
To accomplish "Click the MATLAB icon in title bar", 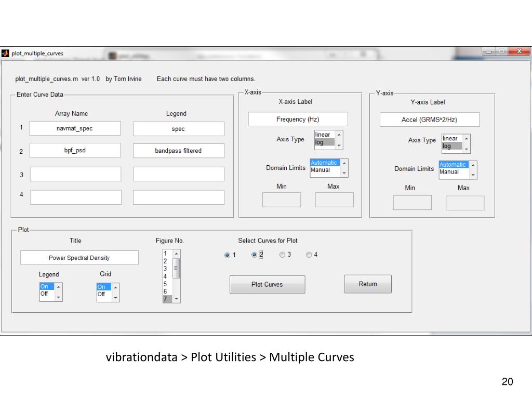I will tap(5, 54).
